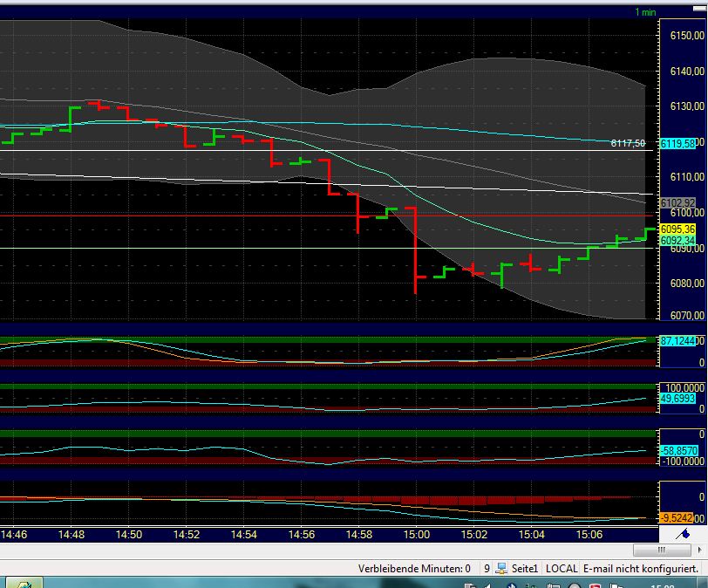Click the yellow 6095,36 current price label
Image resolution: width=708 pixels, height=588 pixels.
[x=677, y=229]
